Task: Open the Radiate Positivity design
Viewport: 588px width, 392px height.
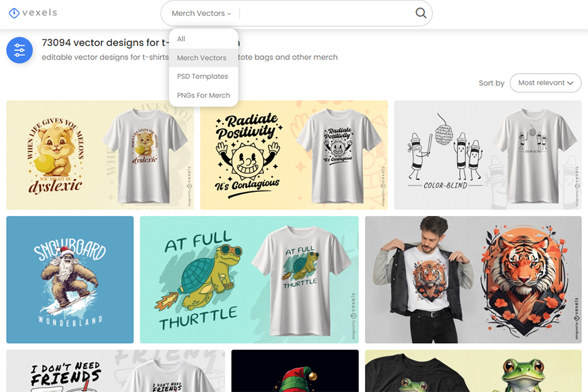Action: 294,155
